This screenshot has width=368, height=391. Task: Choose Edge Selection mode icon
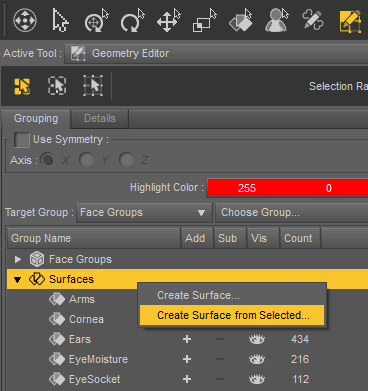(57, 86)
